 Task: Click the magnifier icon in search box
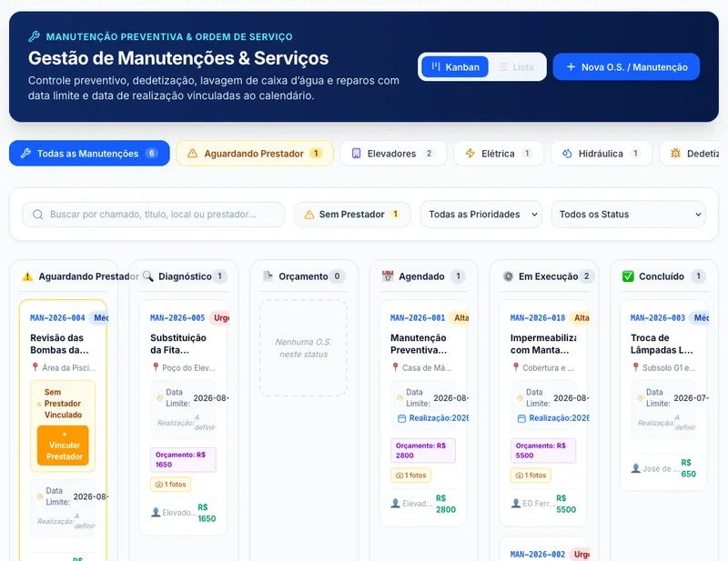tap(38, 215)
